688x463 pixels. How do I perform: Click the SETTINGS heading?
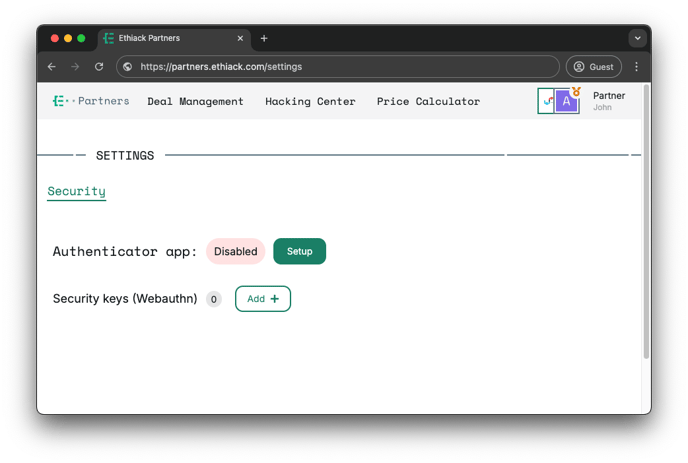point(125,156)
